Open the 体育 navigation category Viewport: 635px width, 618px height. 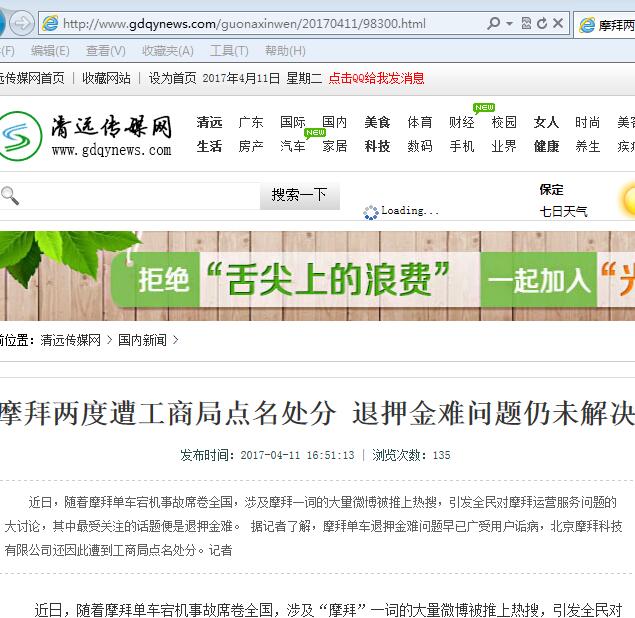coord(420,122)
